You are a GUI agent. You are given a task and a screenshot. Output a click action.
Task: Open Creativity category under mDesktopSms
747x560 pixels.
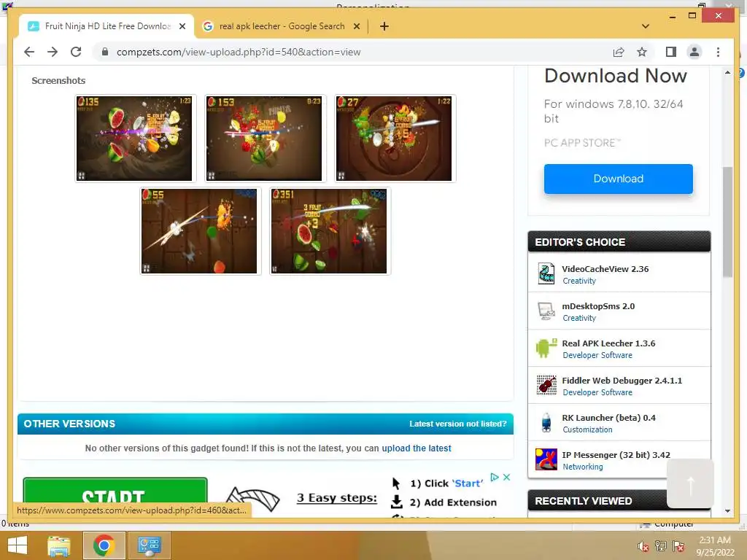point(578,318)
